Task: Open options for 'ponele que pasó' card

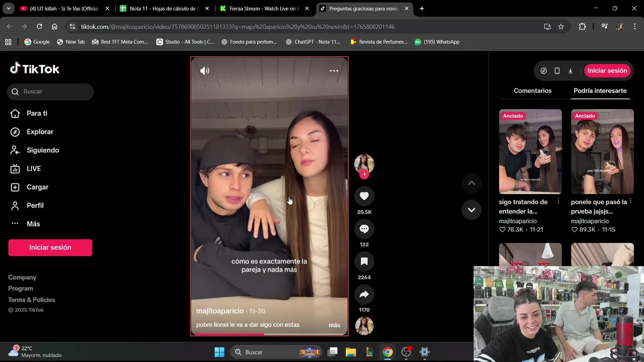Action: (x=630, y=201)
